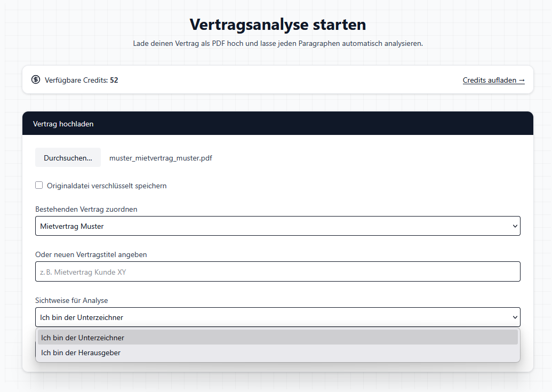Screen dimensions: 552x392
Task: Click the chevron arrow of the Sichtweise dropdown
Action: (x=515, y=317)
